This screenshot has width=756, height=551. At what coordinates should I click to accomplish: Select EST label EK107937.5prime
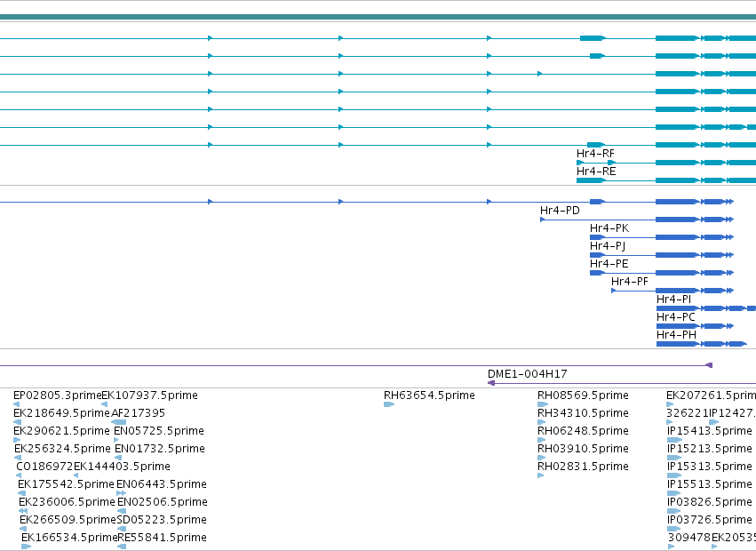point(150,395)
